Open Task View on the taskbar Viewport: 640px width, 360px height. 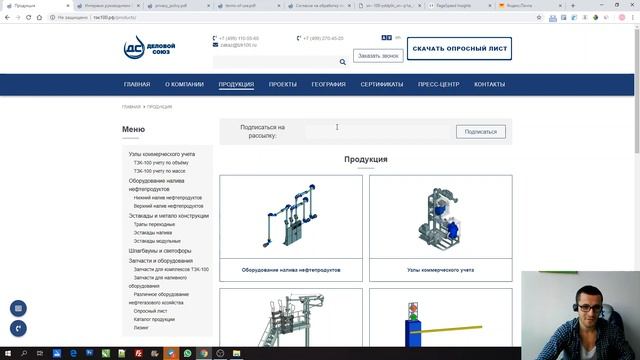tap(40, 353)
